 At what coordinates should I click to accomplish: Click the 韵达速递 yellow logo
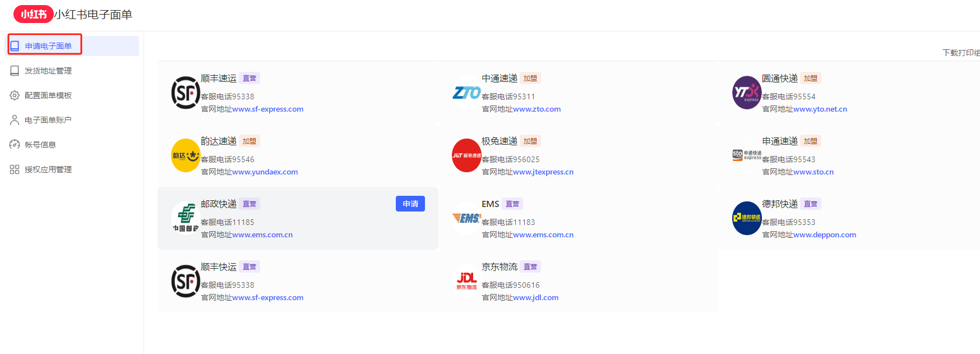click(x=186, y=155)
